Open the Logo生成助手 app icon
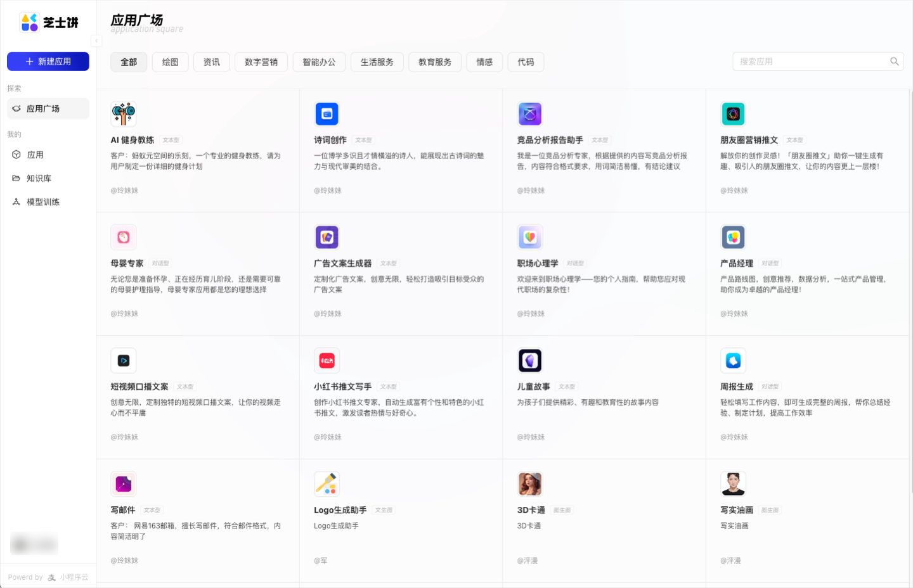Viewport: 913px width, 588px height. [x=327, y=483]
